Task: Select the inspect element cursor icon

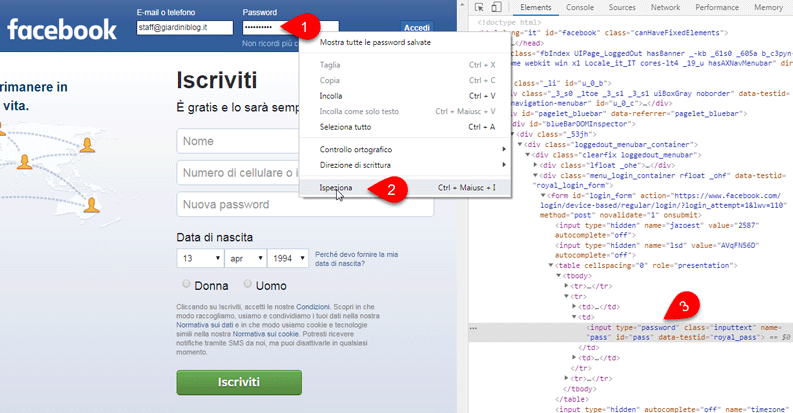Action: click(x=479, y=7)
